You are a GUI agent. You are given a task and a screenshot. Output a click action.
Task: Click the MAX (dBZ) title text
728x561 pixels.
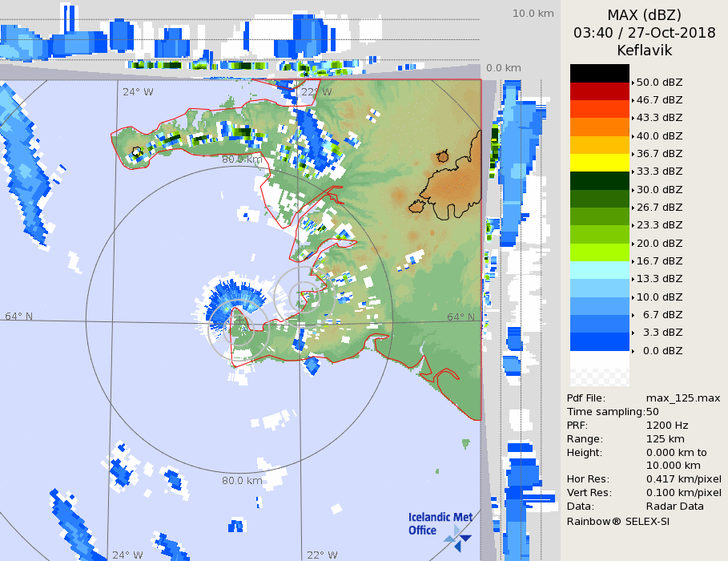tap(644, 14)
